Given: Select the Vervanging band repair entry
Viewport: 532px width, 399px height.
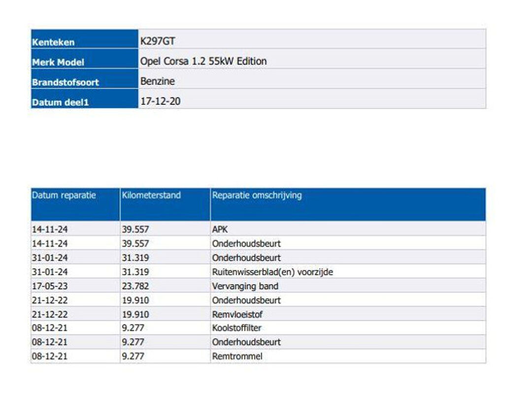Looking at the screenshot, I should click(245, 286).
